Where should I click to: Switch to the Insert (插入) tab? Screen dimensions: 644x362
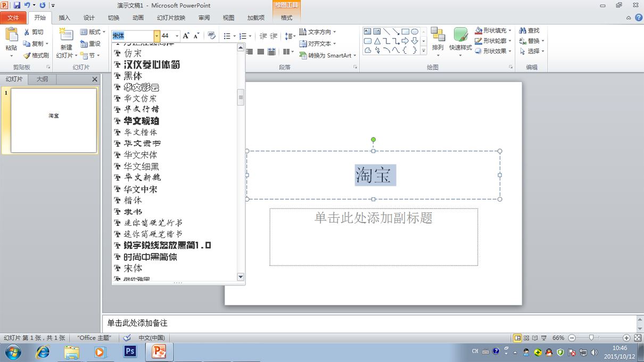(x=64, y=18)
